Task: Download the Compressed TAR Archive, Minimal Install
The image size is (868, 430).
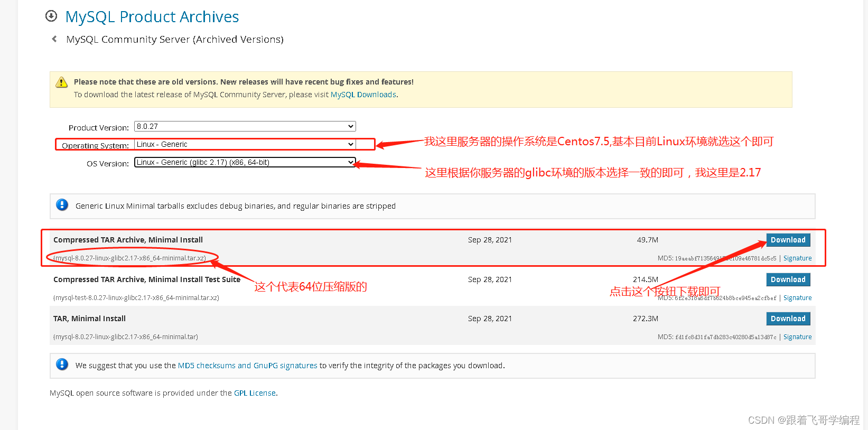Action: point(788,240)
